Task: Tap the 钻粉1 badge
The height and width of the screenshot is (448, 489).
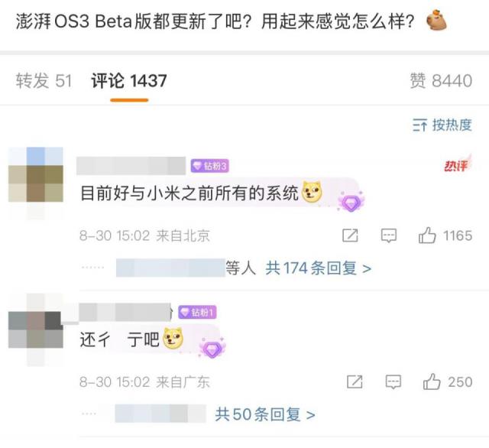Action: point(197,312)
